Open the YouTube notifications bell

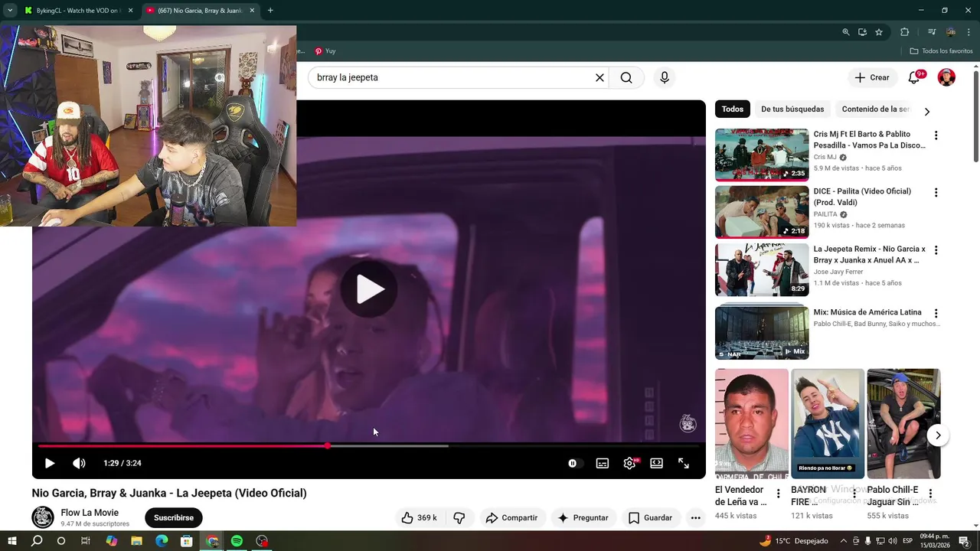(914, 77)
